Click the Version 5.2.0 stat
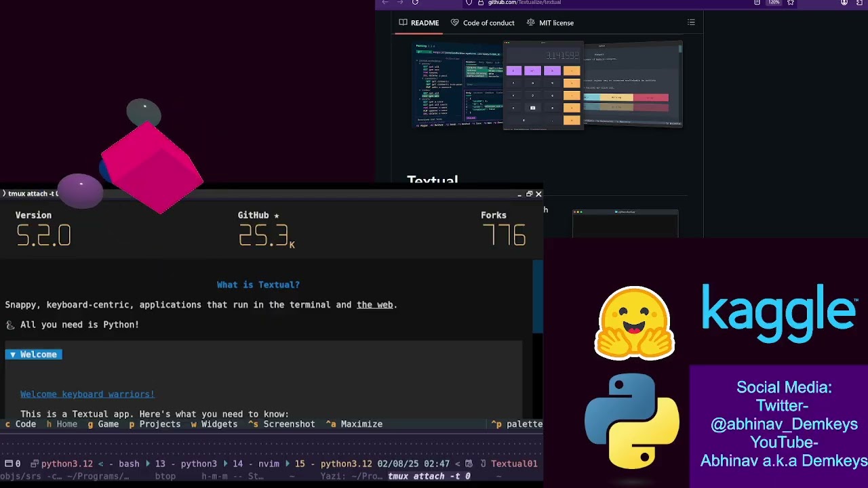Viewport: 868px width, 488px height. point(43,230)
